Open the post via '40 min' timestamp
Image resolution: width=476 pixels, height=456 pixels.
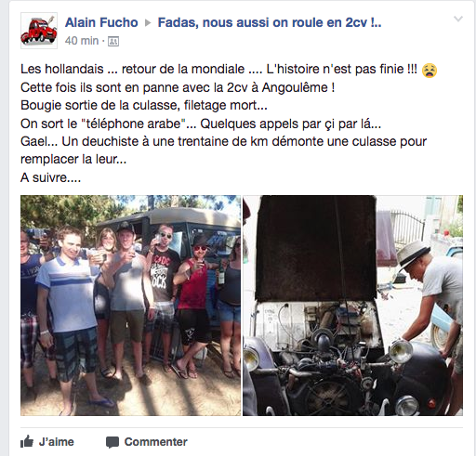(x=82, y=41)
